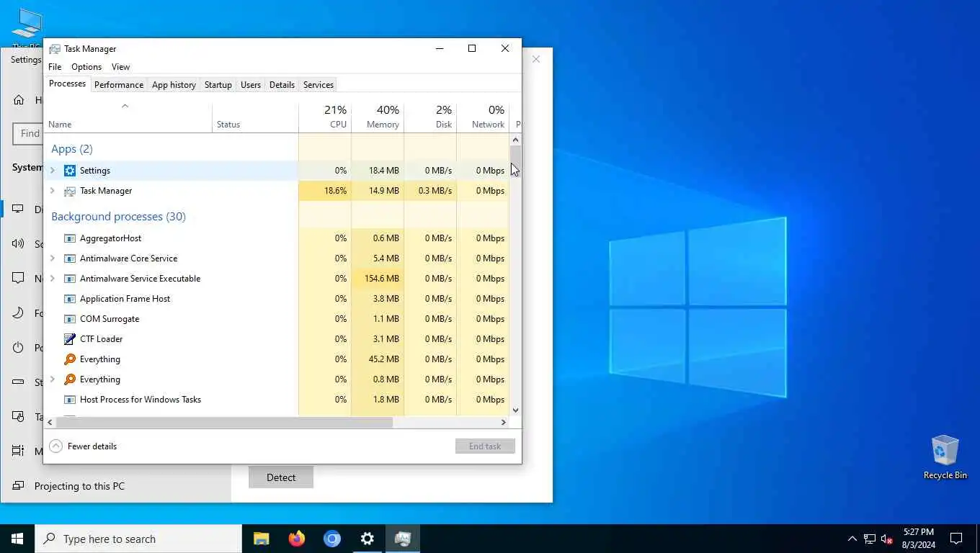This screenshot has height=553, width=980.
Task: Click the Host Process for Windows Tasks icon
Action: pos(70,400)
